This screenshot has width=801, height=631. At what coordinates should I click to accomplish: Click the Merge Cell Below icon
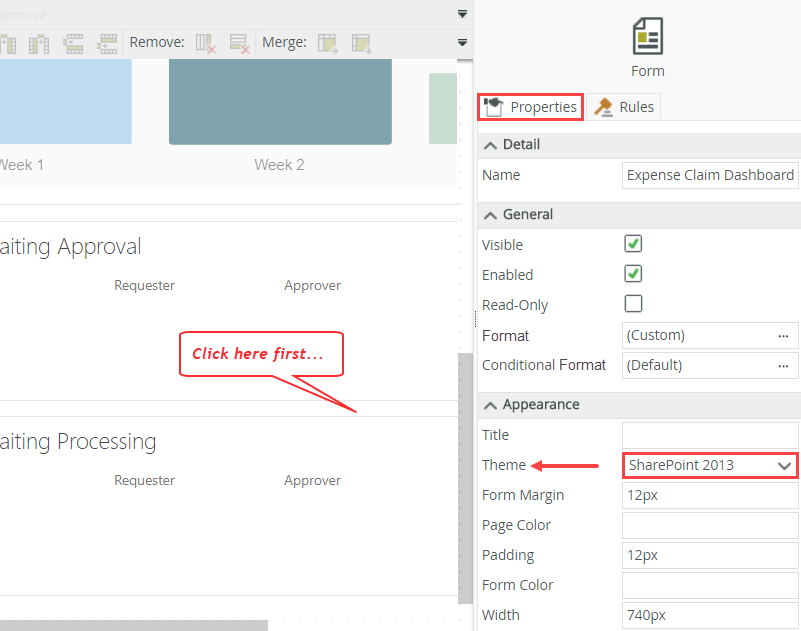(360, 43)
